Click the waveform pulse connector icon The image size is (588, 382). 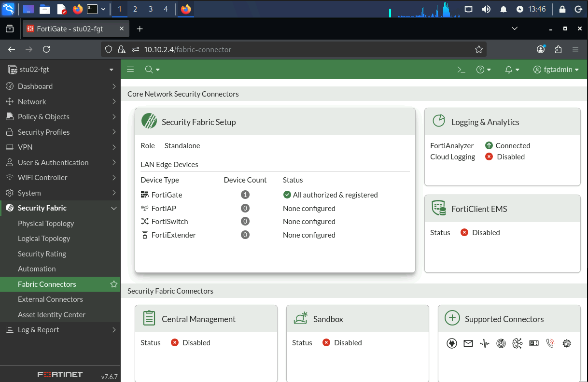click(485, 343)
